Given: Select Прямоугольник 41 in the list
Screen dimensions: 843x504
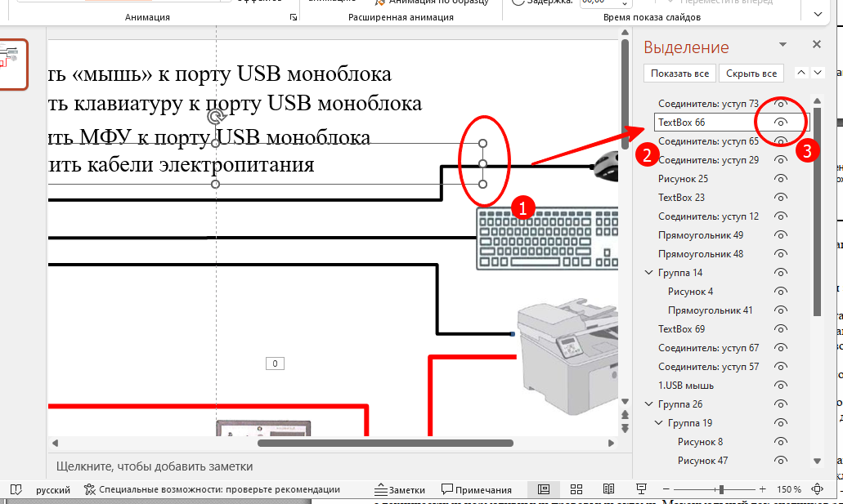Looking at the screenshot, I should coord(710,310).
